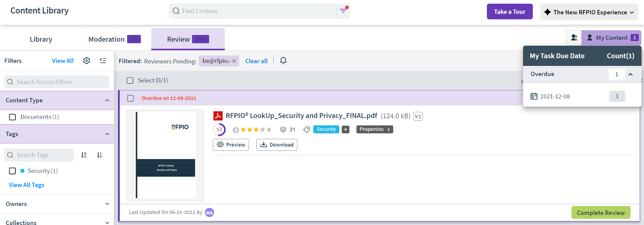
Task: Expand the Properties panel
Action: (375, 129)
